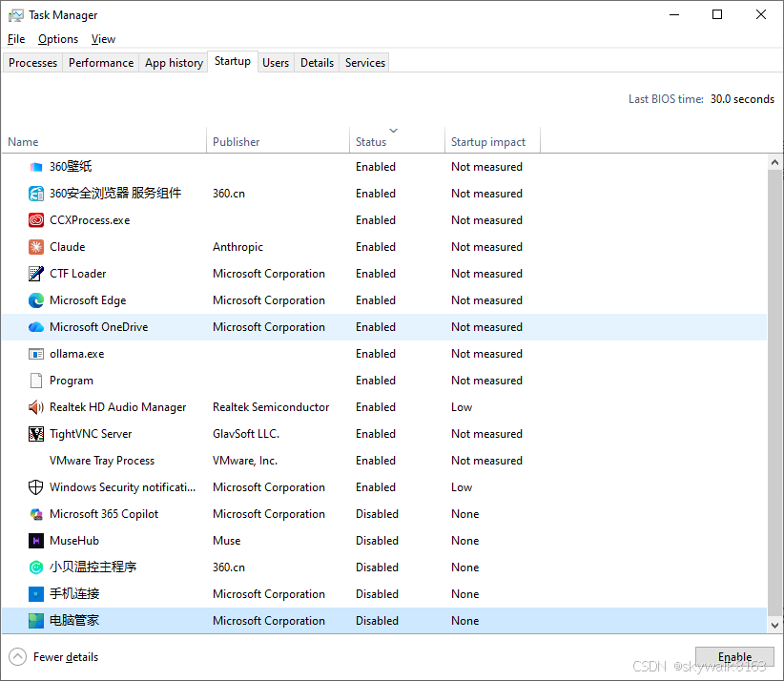Switch to the Users tab

(276, 63)
